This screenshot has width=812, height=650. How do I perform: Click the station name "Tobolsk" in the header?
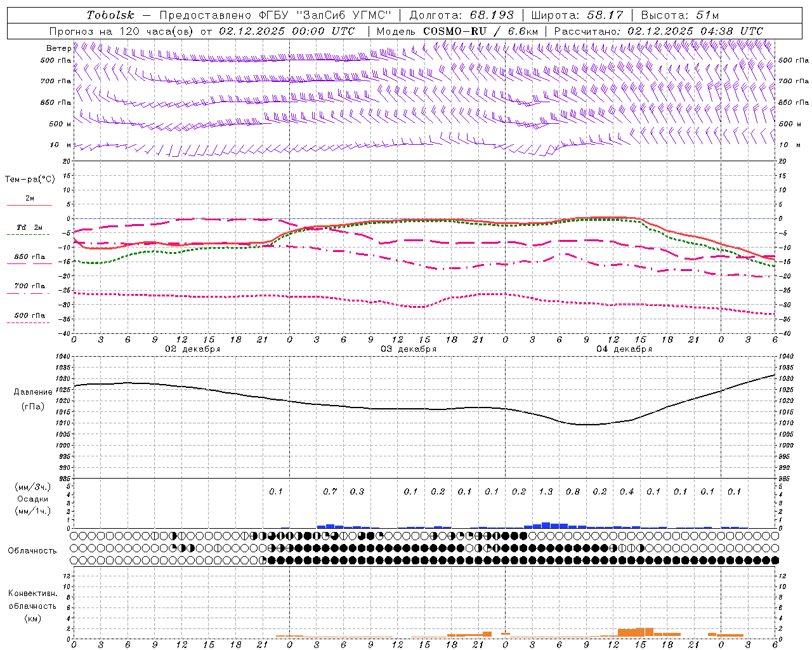click(110, 15)
